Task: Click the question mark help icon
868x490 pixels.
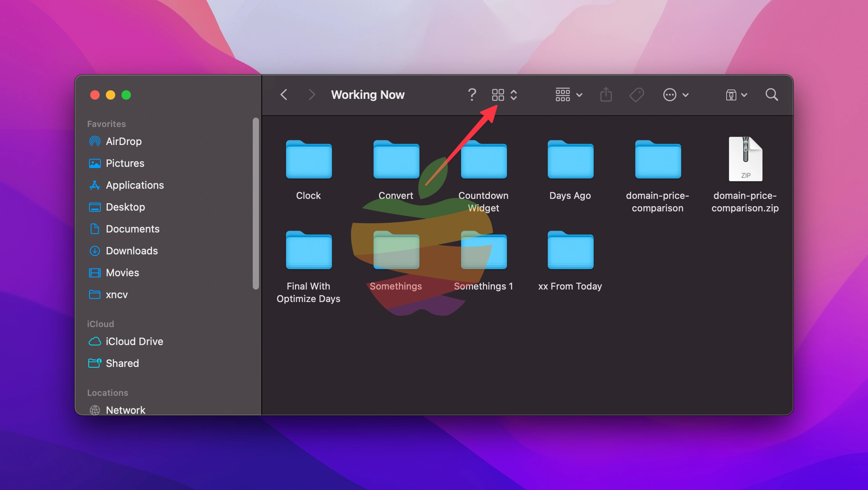Action: [x=472, y=95]
